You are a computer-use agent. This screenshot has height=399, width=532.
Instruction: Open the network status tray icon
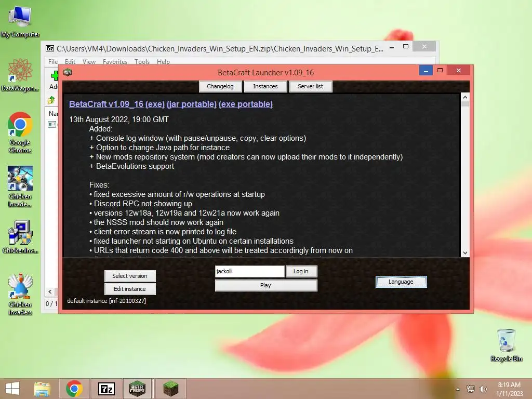[x=471, y=389]
